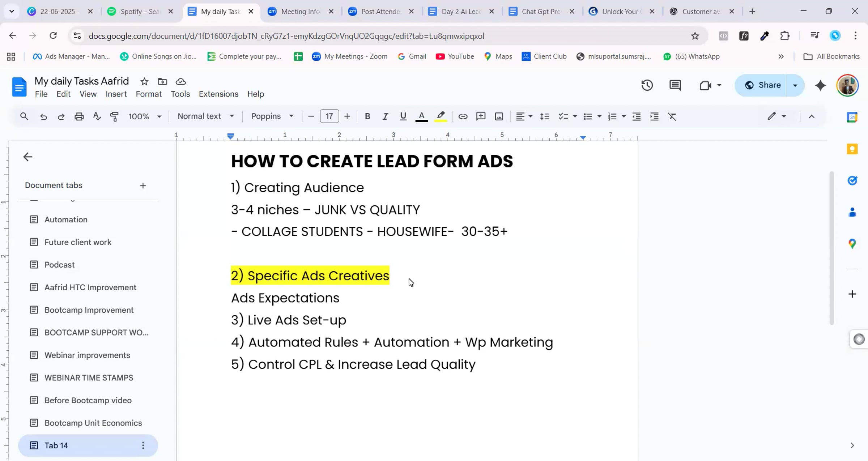The width and height of the screenshot is (868, 461).
Task: Toggle Underline formatting
Action: 403,116
